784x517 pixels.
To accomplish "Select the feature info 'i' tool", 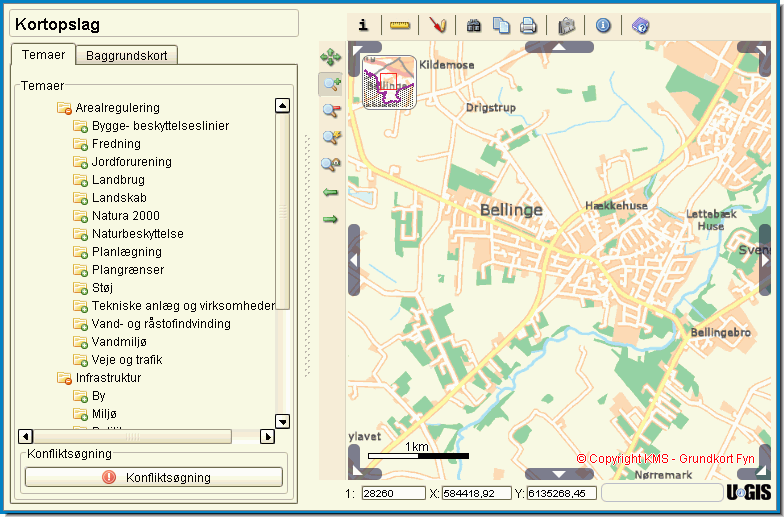I will pyautogui.click(x=364, y=25).
